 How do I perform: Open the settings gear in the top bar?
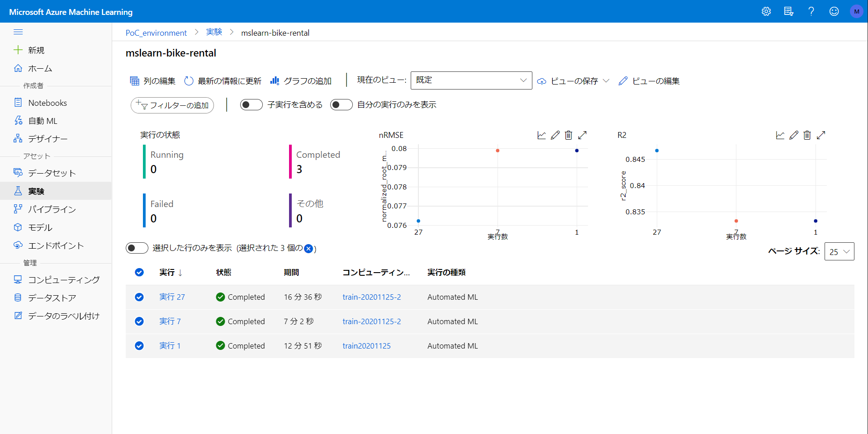(x=766, y=11)
